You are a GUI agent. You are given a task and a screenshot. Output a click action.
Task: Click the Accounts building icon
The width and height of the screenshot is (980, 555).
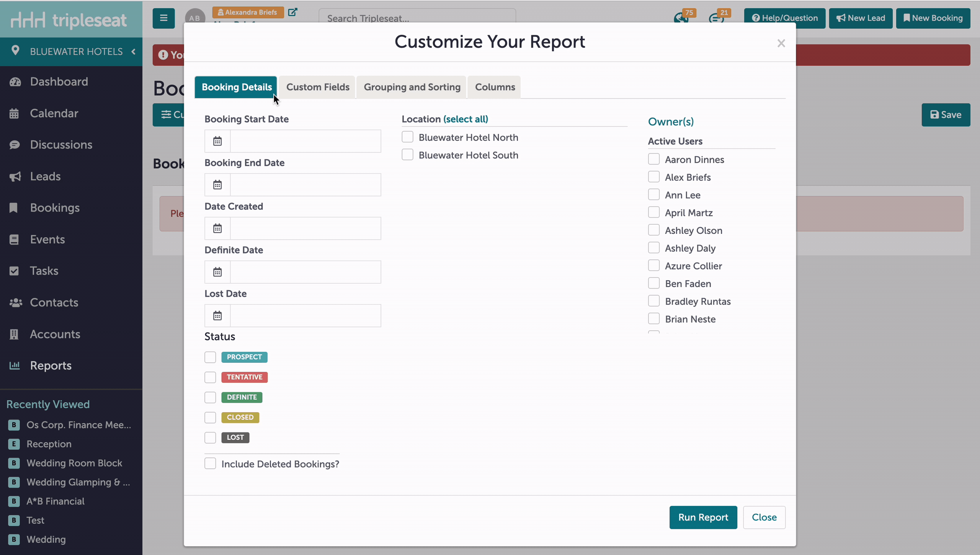tap(14, 334)
